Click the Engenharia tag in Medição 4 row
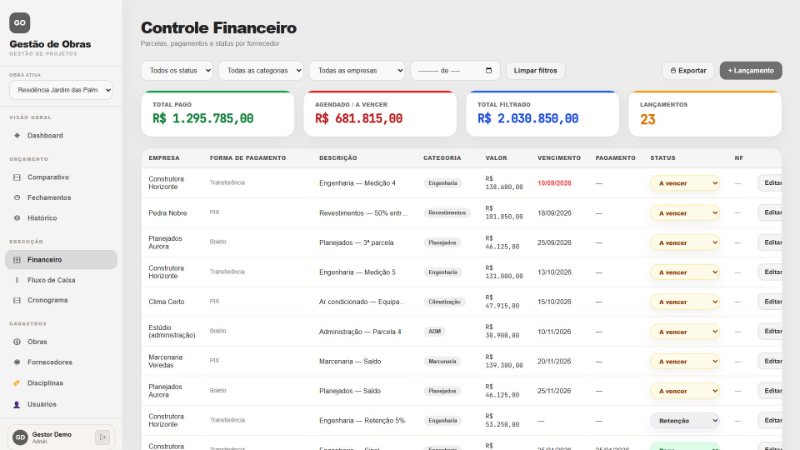Viewport: 800px width, 450px height. [x=443, y=183]
